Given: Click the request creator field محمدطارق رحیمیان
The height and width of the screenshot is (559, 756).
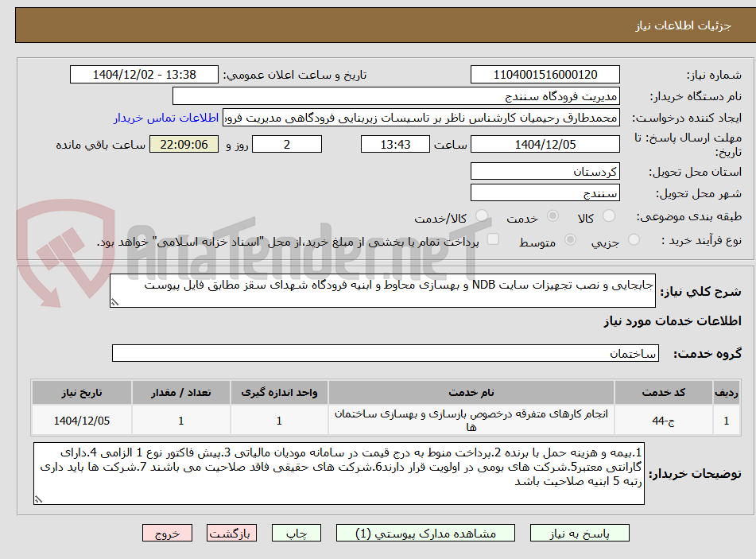Looking at the screenshot, I should tap(421, 118).
